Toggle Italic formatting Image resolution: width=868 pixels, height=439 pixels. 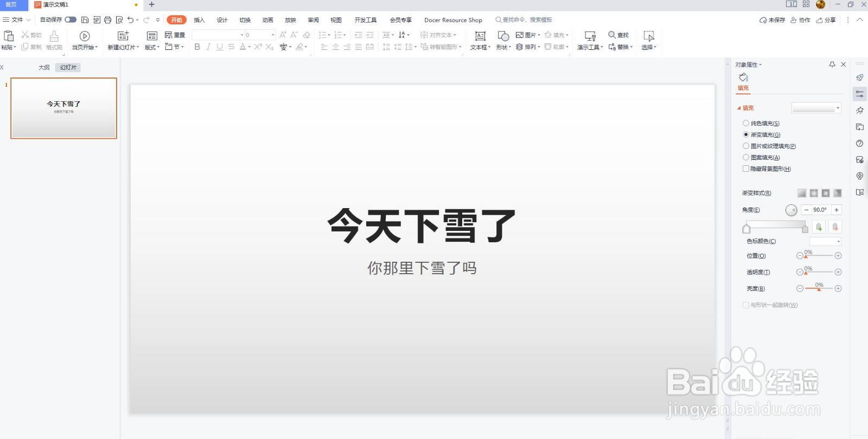tap(208, 47)
